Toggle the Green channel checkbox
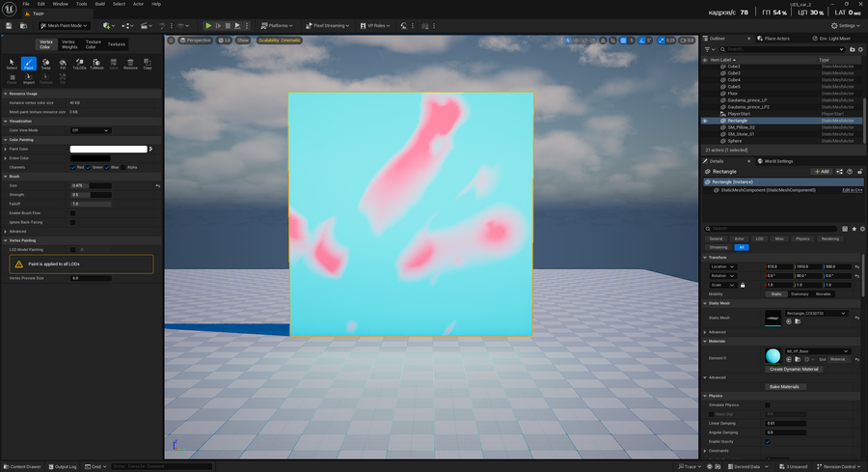This screenshot has height=472, width=868. tap(89, 167)
